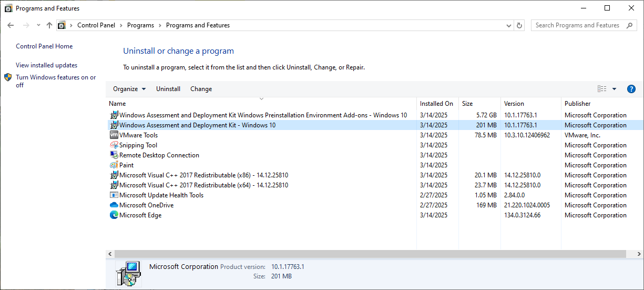This screenshot has width=644, height=290.
Task: Expand the address bar history dropdown
Action: click(x=508, y=25)
